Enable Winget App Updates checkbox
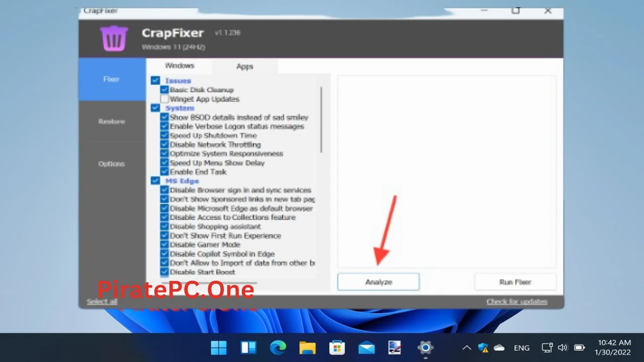 click(165, 99)
